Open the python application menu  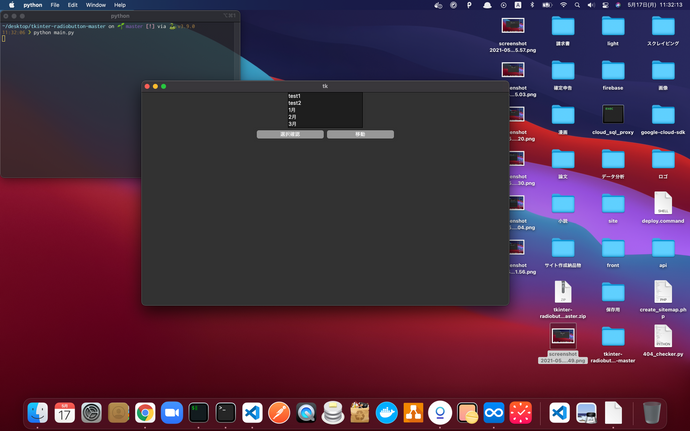tap(33, 5)
